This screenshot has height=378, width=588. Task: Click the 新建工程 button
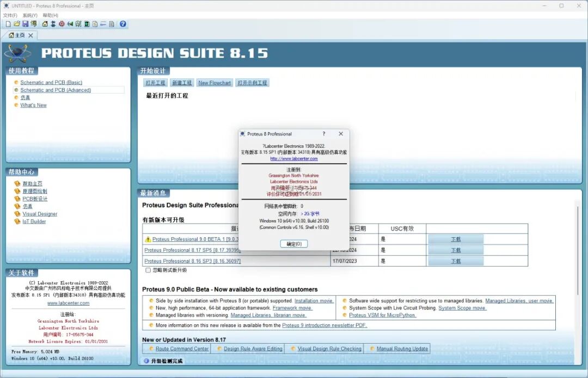tap(182, 83)
